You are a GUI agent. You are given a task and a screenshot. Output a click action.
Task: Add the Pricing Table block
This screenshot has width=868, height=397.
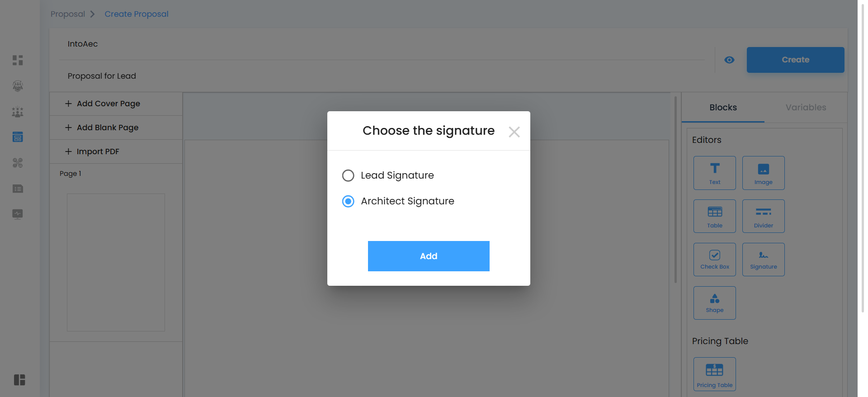714,374
